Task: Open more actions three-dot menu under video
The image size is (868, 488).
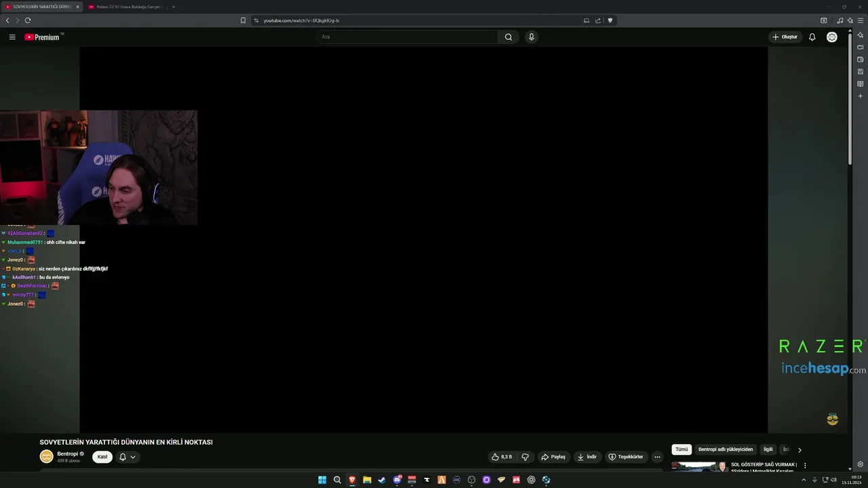Action: point(657,457)
